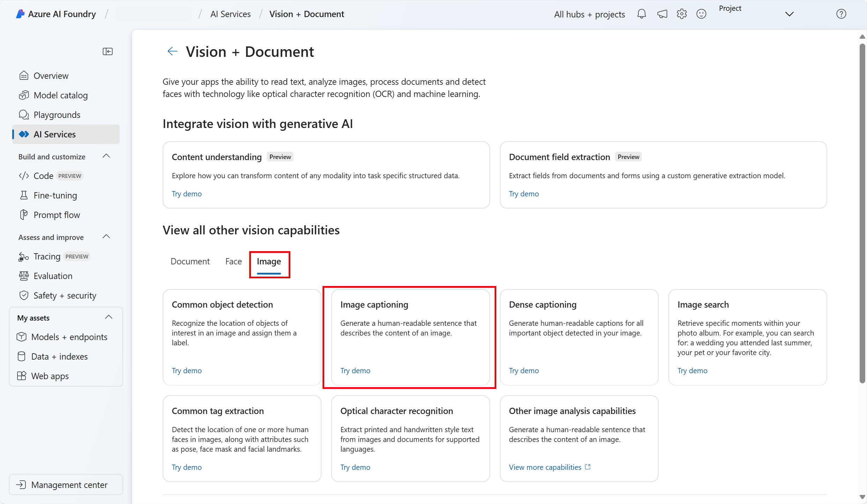Click the Code brackets icon
867x504 pixels.
click(x=24, y=176)
